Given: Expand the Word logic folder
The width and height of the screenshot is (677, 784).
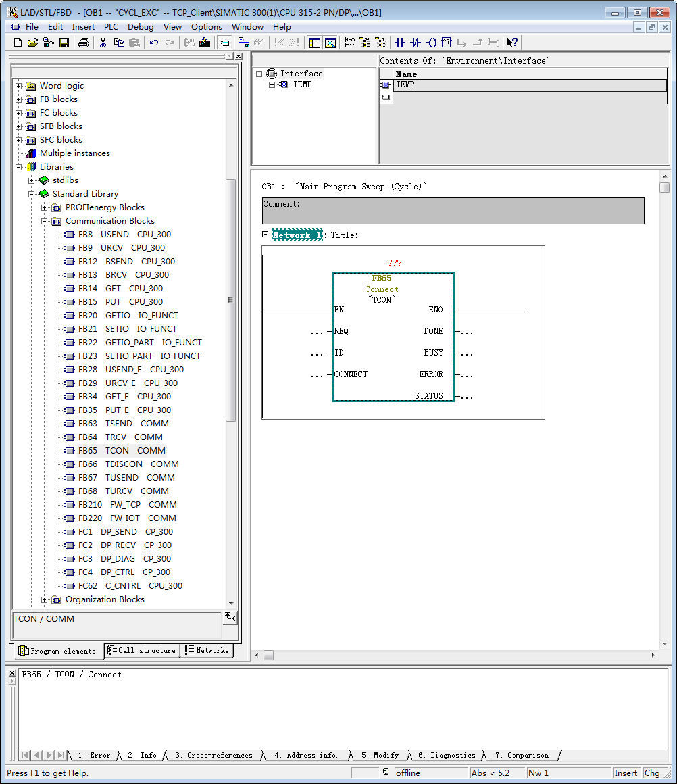Looking at the screenshot, I should (x=18, y=86).
